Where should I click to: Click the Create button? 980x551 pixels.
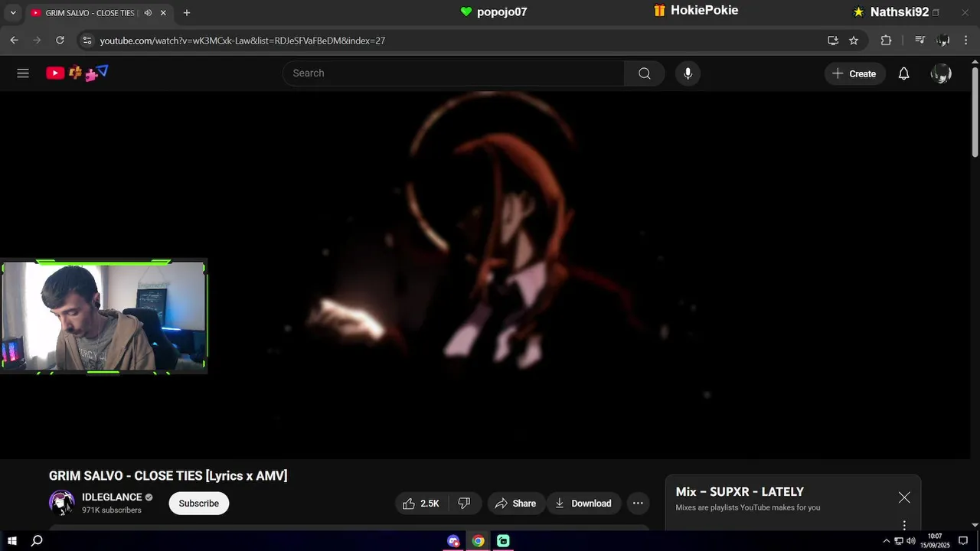tap(854, 73)
